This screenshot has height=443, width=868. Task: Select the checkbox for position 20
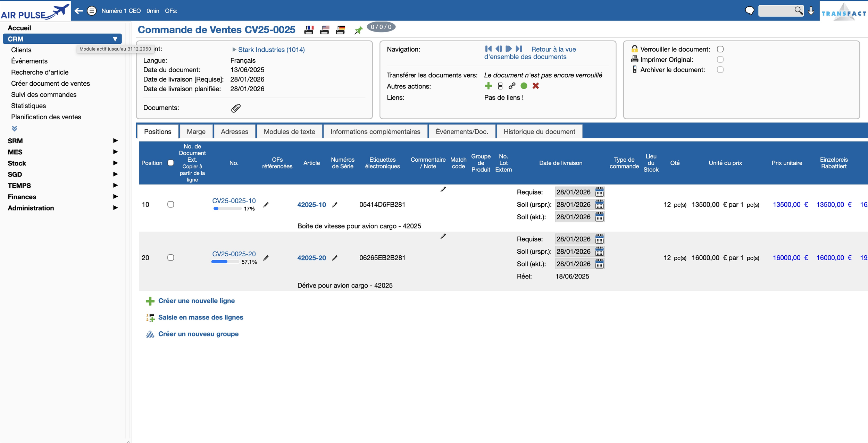tap(170, 257)
